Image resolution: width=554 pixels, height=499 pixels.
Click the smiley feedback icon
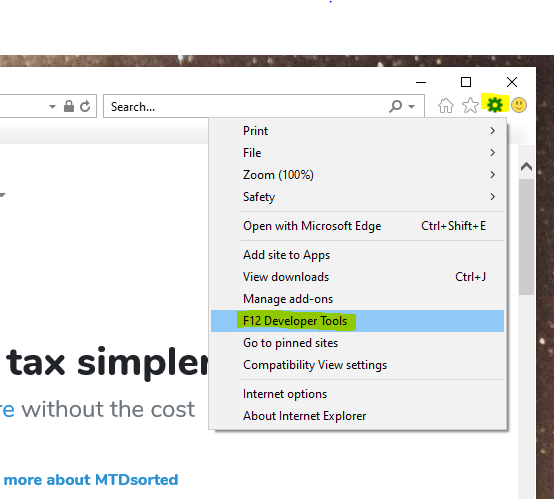[519, 105]
